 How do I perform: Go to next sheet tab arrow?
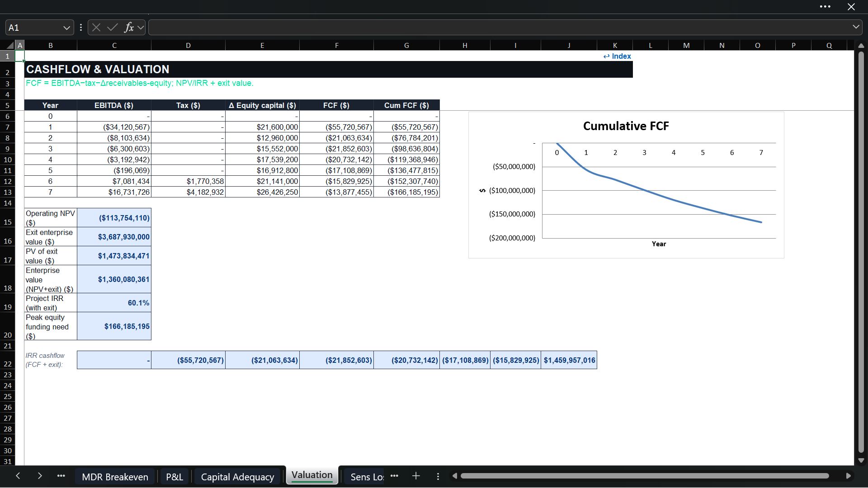click(x=40, y=476)
